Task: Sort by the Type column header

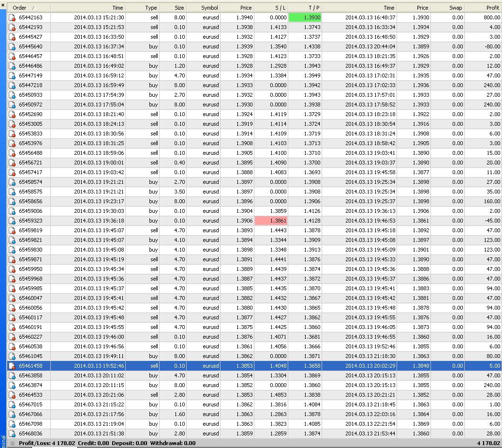Action: coord(143,8)
